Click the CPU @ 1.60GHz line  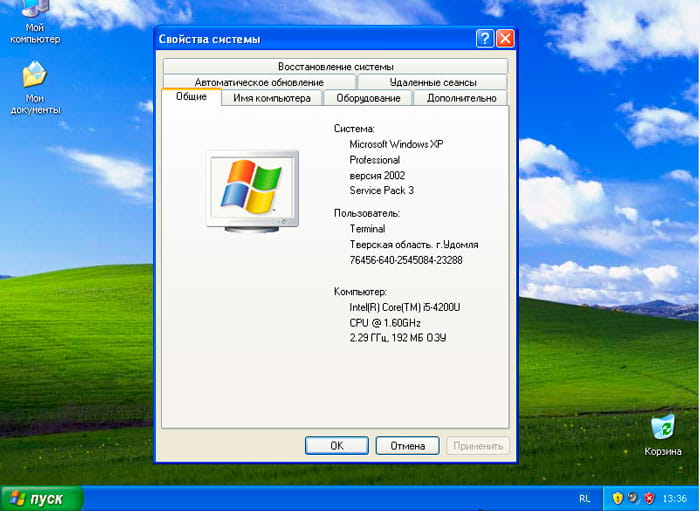pyautogui.click(x=384, y=323)
